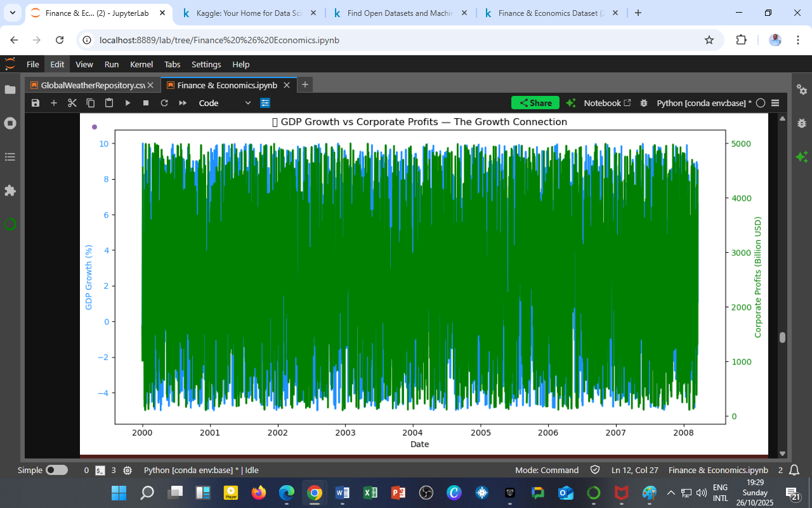Toggle Simple interface mode switch
Image resolution: width=812 pixels, height=508 pixels.
click(56, 471)
